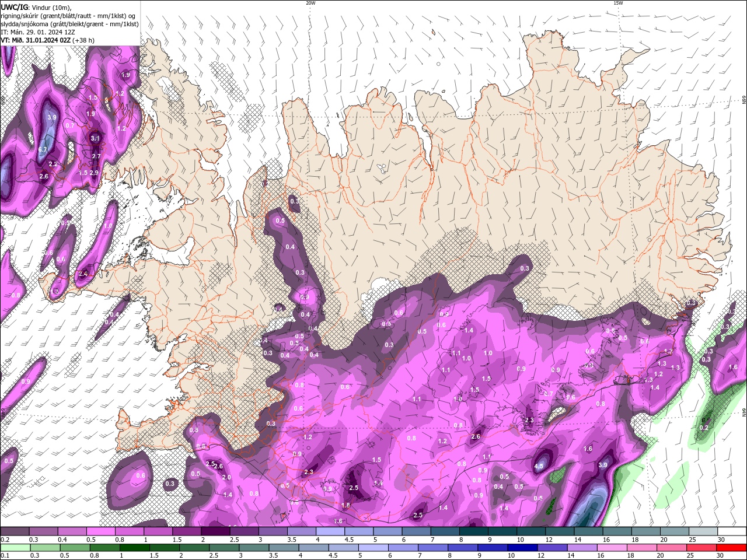Click the 6.7 precipitation value on the map
The image size is (747, 560).
(x=43, y=150)
